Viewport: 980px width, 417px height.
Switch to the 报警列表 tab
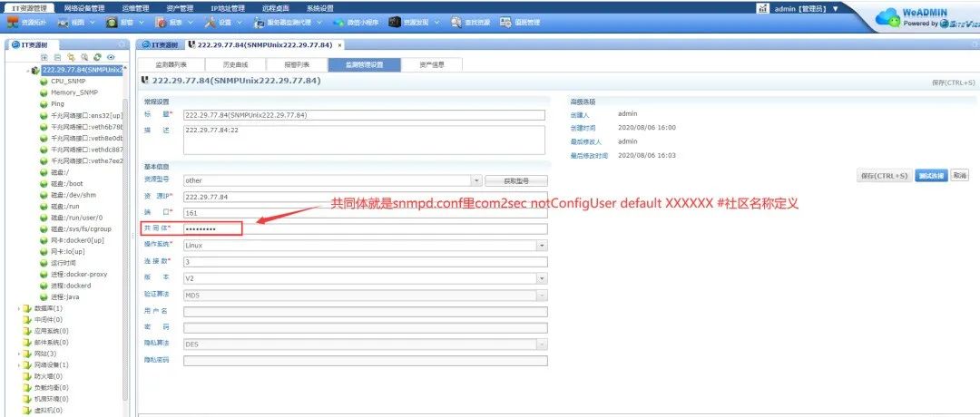(x=297, y=65)
